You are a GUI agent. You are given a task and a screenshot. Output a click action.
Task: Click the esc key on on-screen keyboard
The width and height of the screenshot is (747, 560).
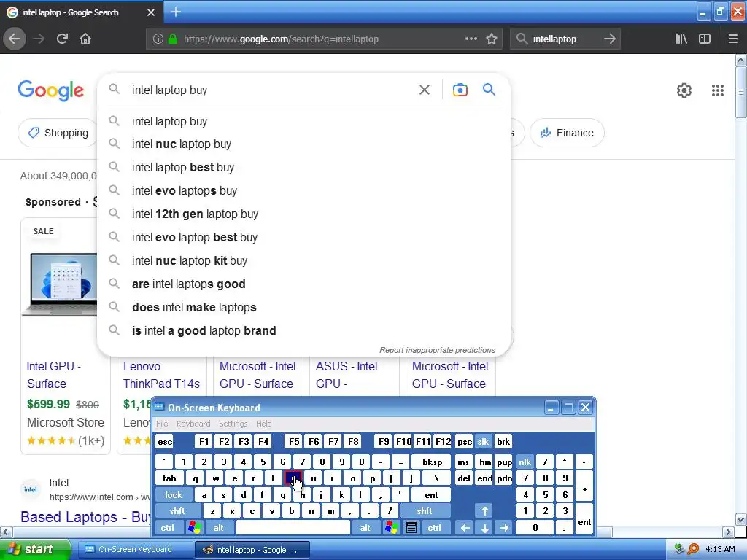click(x=165, y=442)
